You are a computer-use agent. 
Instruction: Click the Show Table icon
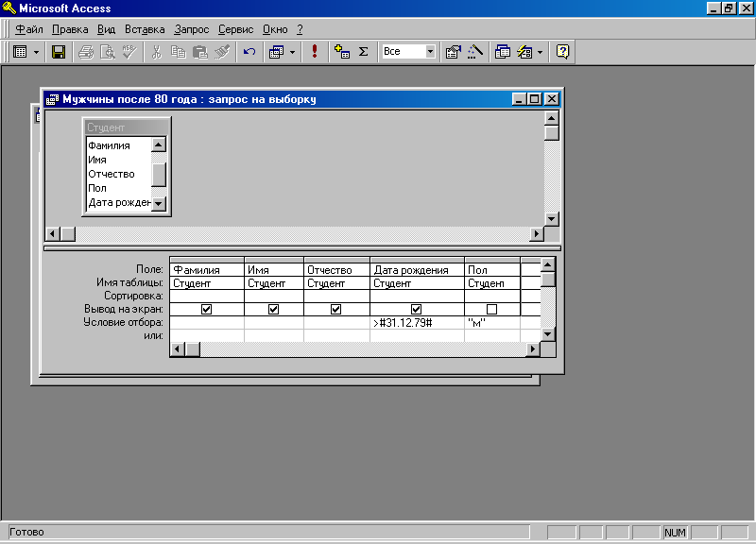click(342, 52)
